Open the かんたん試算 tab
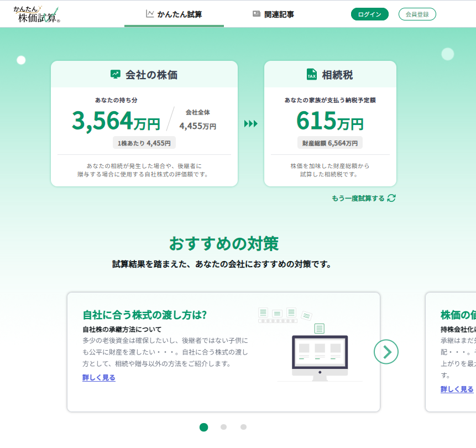The image size is (476, 448). coord(174,14)
